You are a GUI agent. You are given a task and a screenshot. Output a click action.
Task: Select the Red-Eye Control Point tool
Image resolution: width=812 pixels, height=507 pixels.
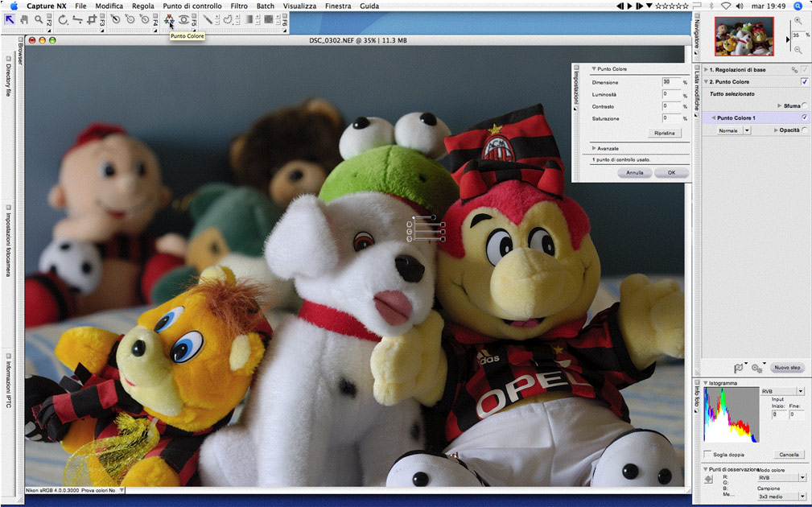point(183,20)
